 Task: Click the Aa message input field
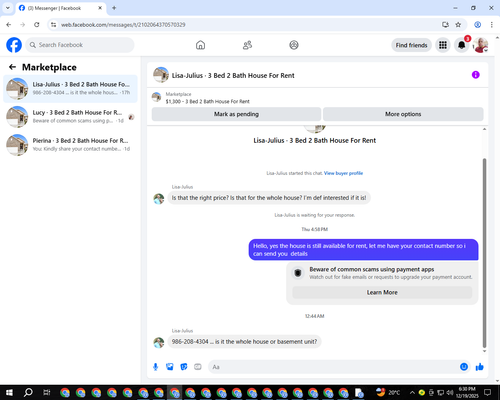point(333,367)
